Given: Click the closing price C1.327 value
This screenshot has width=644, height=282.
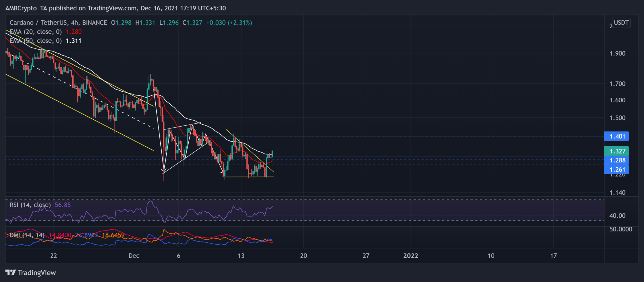Looking at the screenshot, I should (192, 23).
